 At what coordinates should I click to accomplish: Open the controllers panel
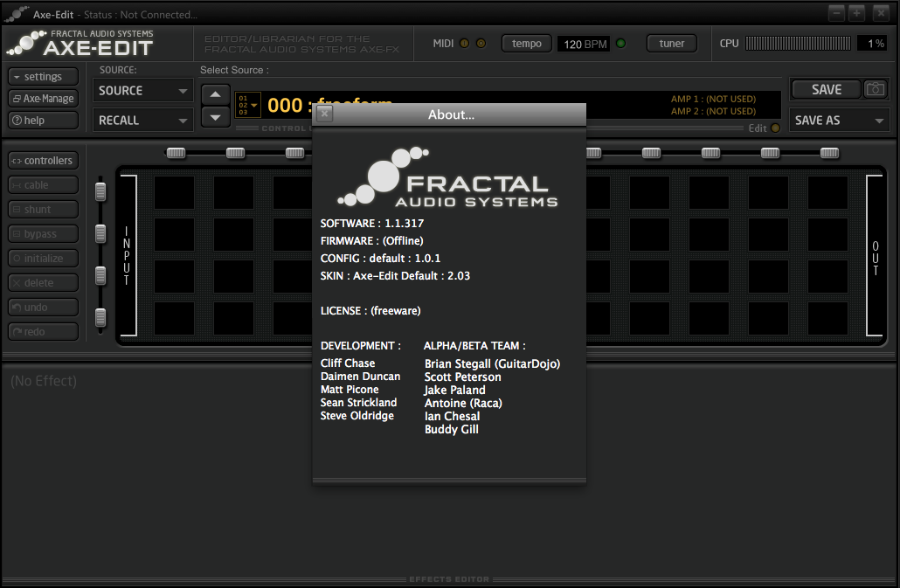pos(44,161)
